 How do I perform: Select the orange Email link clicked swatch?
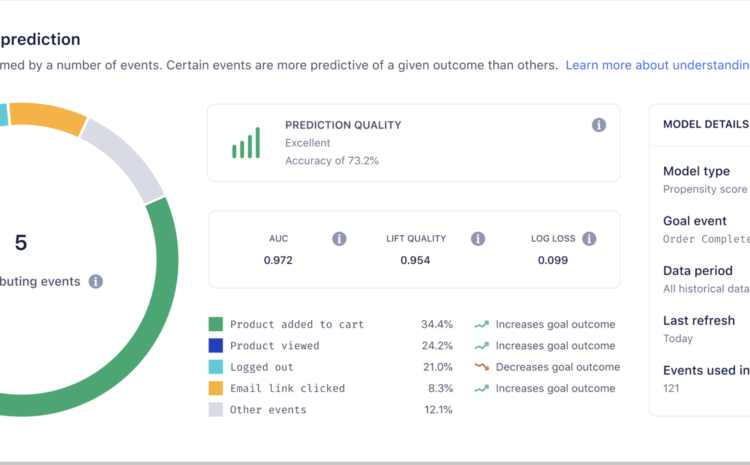tap(216, 388)
